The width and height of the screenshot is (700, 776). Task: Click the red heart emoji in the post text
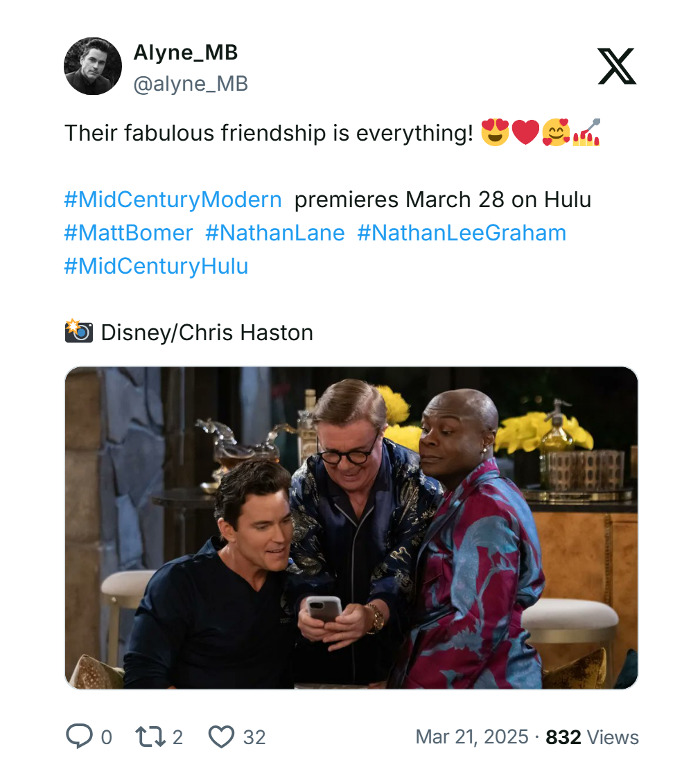(x=525, y=132)
